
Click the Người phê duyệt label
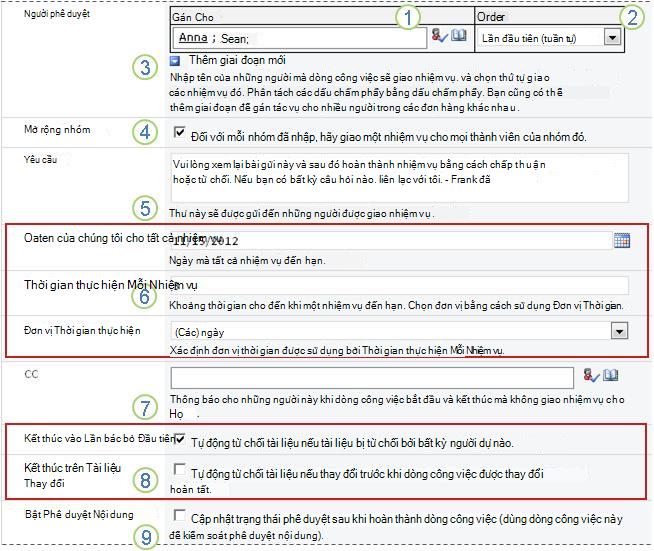pyautogui.click(x=57, y=14)
